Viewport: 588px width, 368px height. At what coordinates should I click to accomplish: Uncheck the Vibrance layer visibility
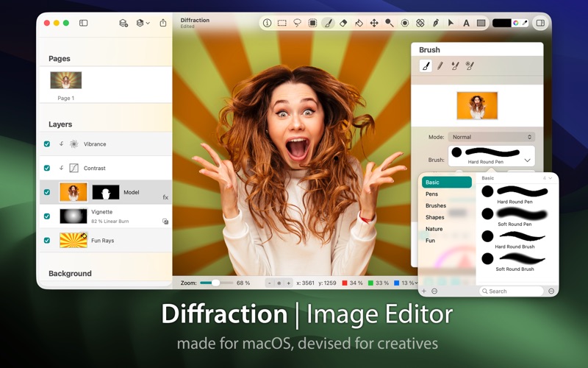47,144
